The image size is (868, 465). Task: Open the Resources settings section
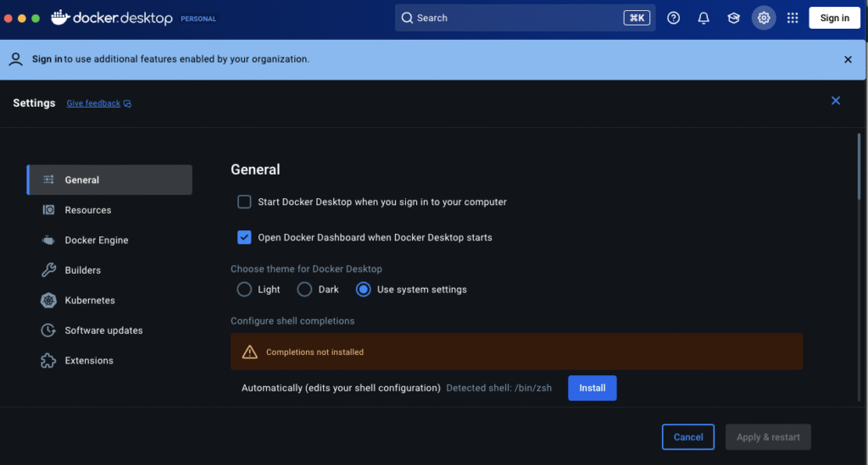(x=87, y=210)
